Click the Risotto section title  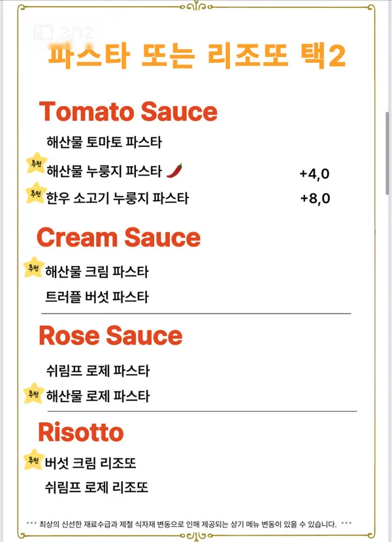point(81,432)
